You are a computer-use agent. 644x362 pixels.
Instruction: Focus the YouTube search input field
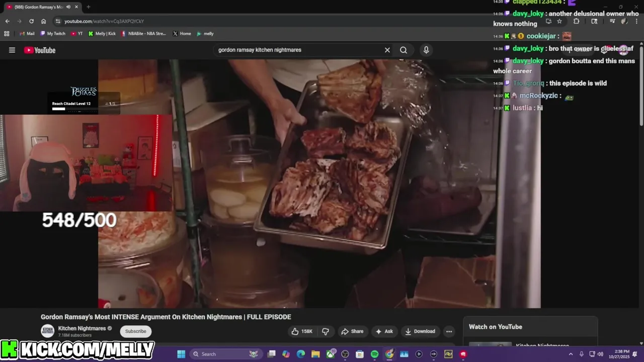tap(299, 50)
